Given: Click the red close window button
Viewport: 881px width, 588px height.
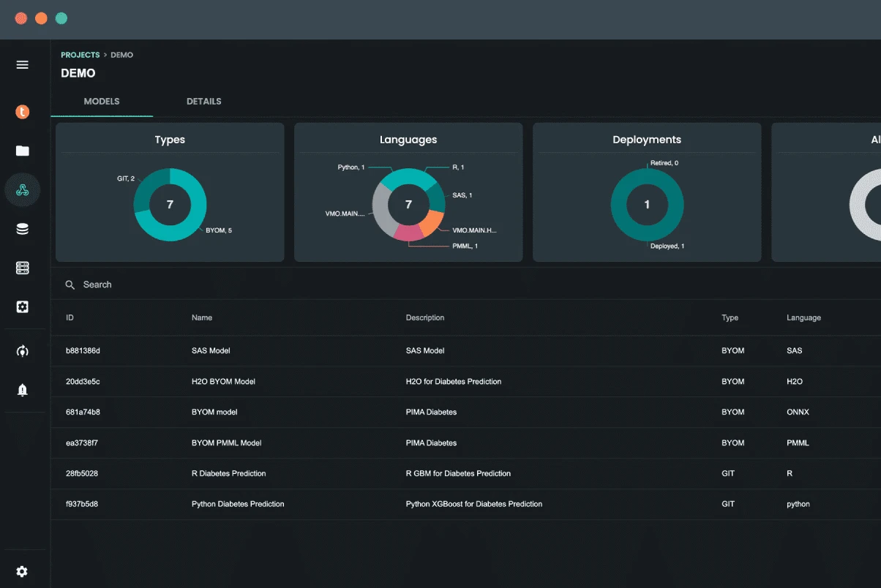Looking at the screenshot, I should (21, 18).
